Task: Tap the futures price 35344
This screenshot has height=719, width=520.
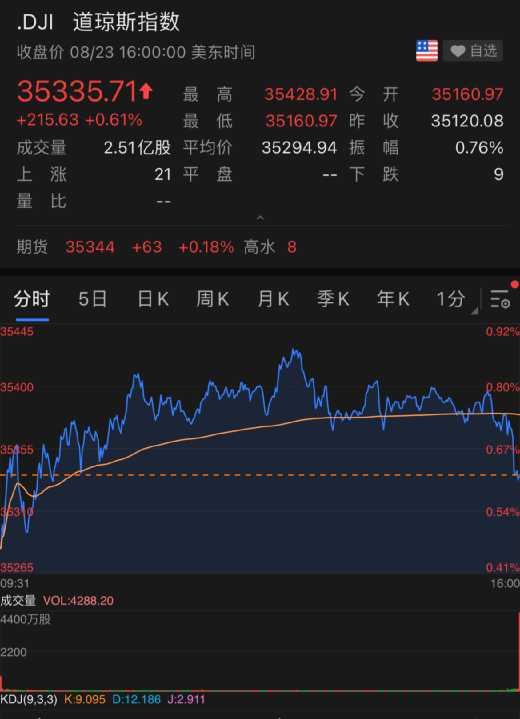Action: tap(90, 247)
